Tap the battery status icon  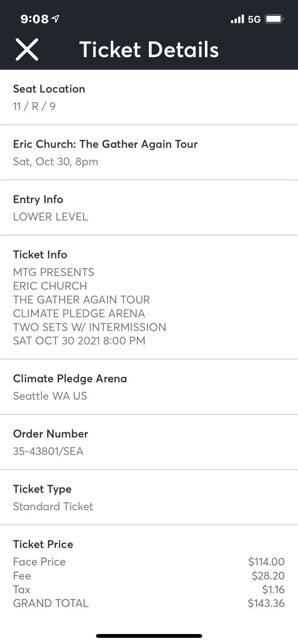coord(274,19)
